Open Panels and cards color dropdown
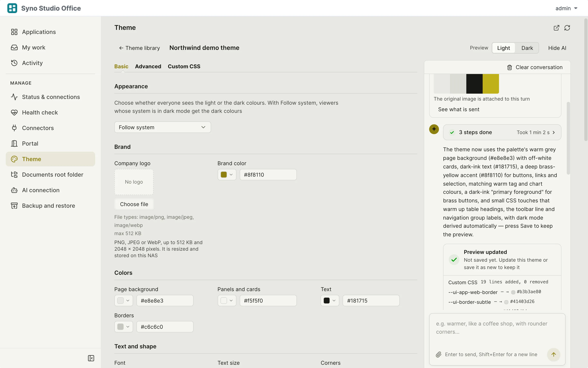 227,301
